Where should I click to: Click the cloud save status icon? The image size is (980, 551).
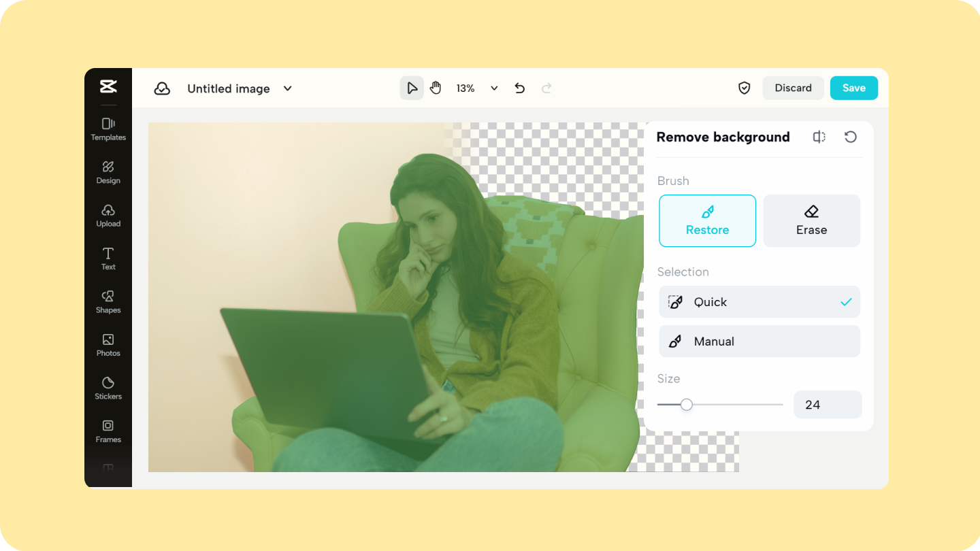tap(162, 88)
